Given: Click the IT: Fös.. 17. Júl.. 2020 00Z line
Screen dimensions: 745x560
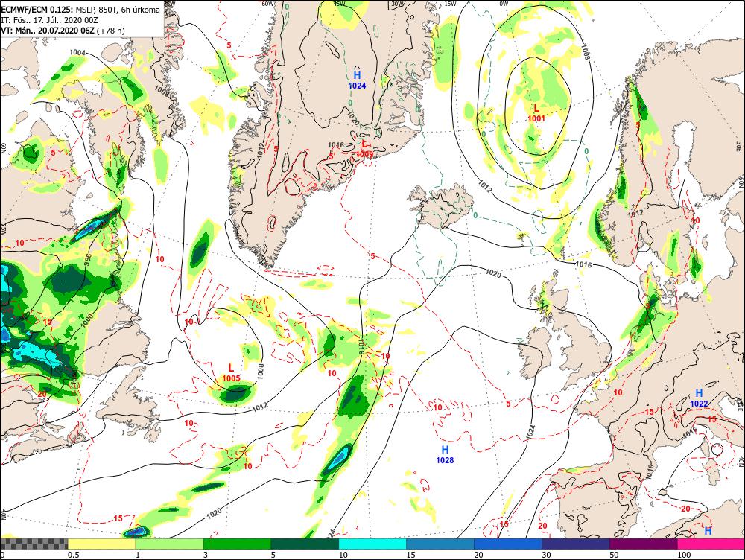Looking at the screenshot, I should tap(50, 20).
